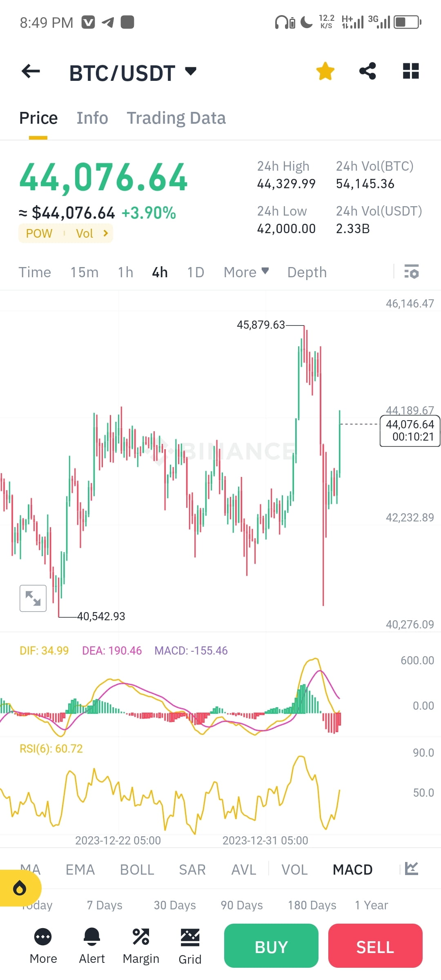
Task: Expand the chart to fullscreen
Action: click(x=33, y=598)
